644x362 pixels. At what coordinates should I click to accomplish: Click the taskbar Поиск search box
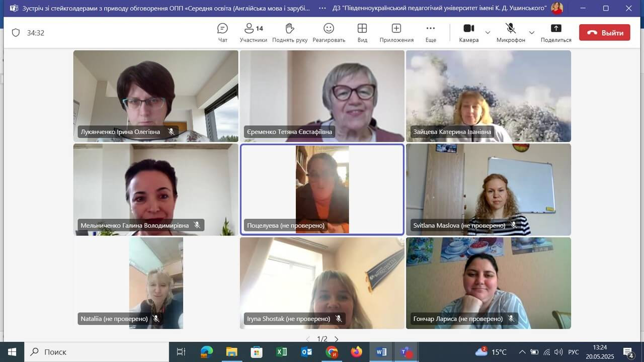[x=97, y=352]
